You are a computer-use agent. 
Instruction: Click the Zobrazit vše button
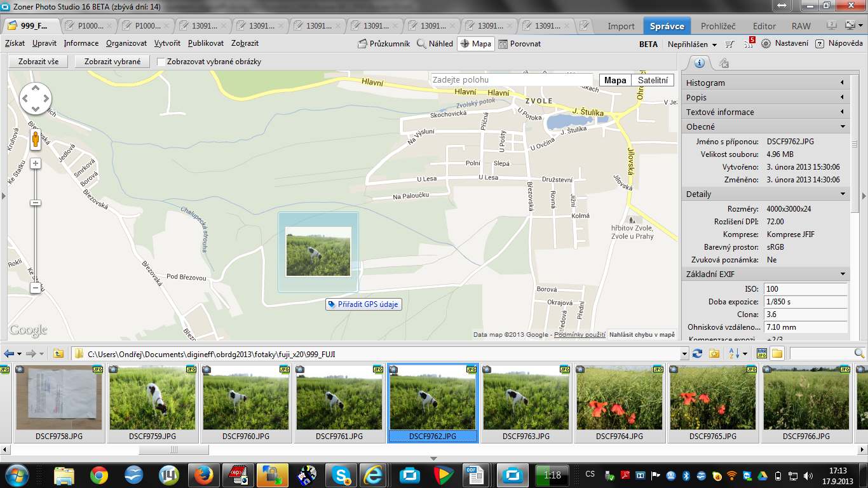tap(38, 62)
